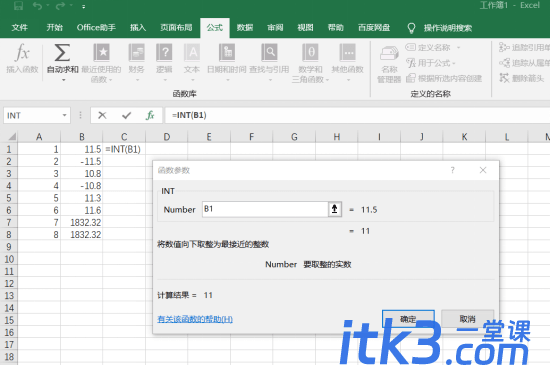Select row header 10
This screenshot has width=551, height=366.
(x=9, y=259)
